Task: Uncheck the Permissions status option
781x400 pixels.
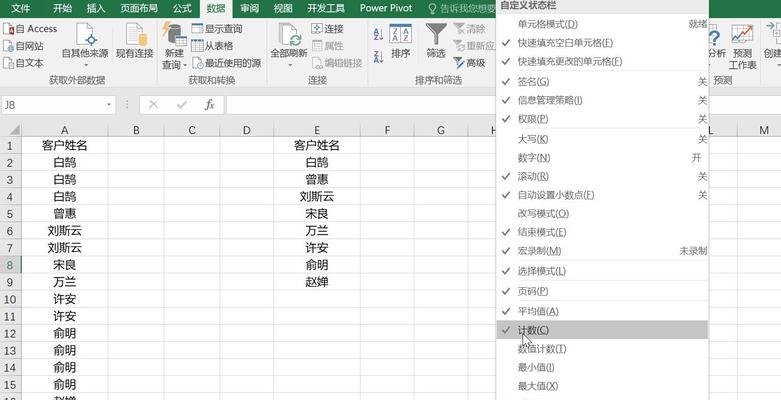Action: pyautogui.click(x=602, y=119)
